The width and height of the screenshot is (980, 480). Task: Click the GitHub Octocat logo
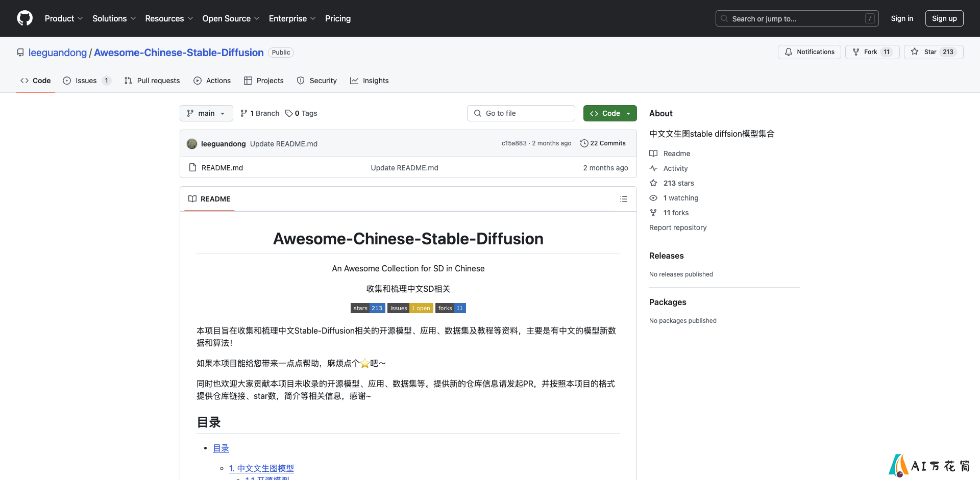tap(24, 18)
